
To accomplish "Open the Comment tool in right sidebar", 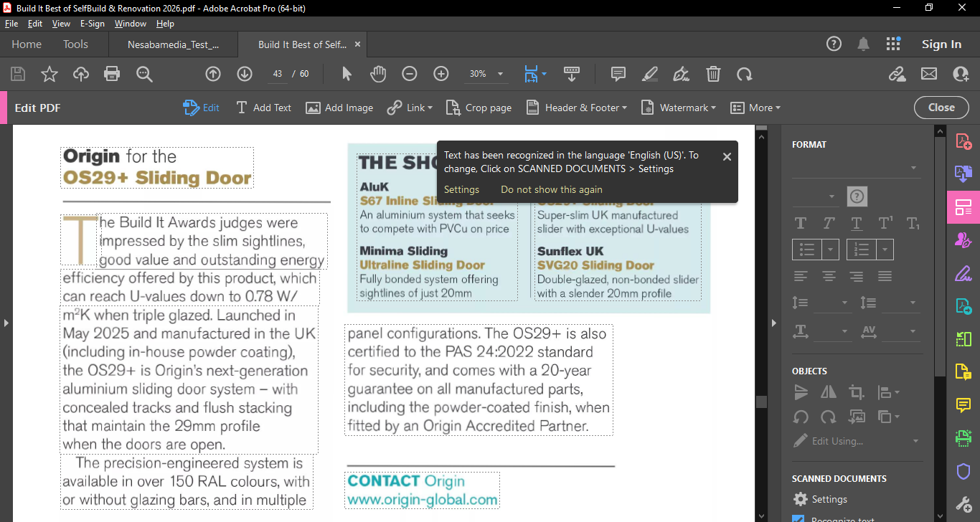I will coord(963,405).
